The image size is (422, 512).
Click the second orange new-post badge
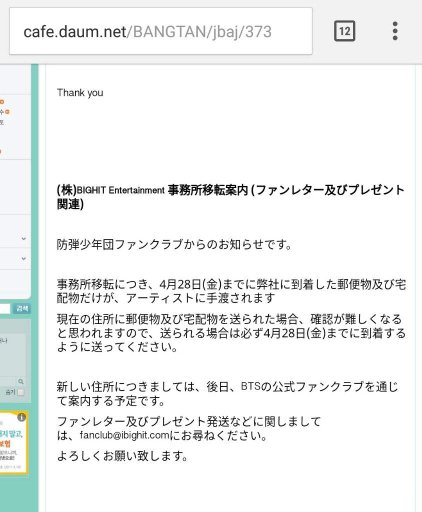click(7, 112)
